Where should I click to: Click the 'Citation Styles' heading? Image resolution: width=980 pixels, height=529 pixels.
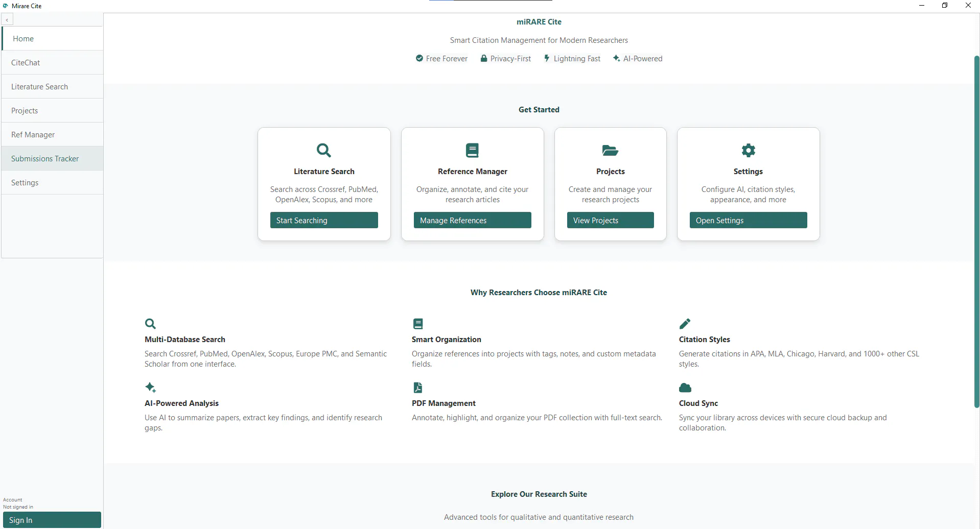tap(705, 339)
